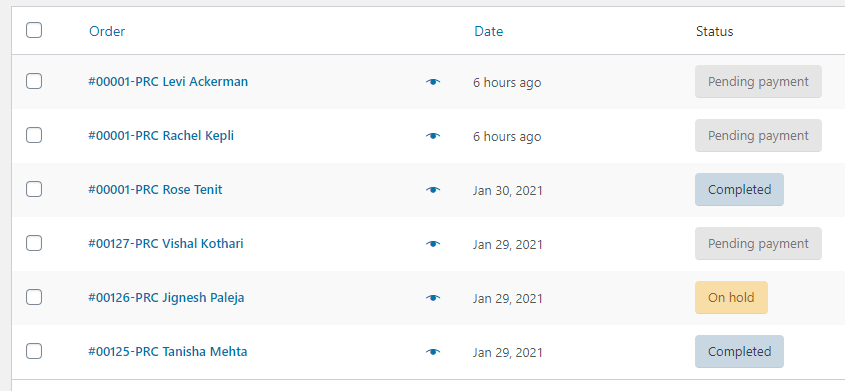This screenshot has height=391, width=845.
Task: Preview Jignesh Paleja order with eye icon
Action: point(433,297)
